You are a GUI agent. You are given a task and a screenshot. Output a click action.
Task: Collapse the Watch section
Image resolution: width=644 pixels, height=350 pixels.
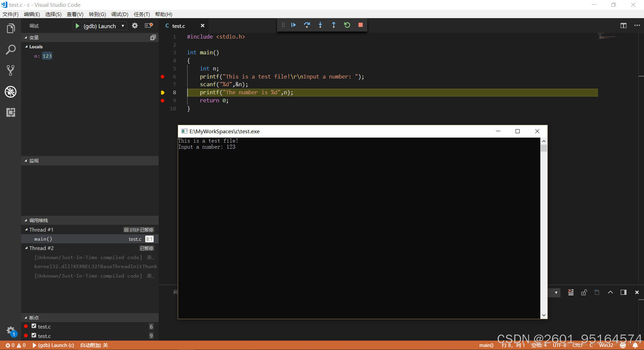click(90, 161)
